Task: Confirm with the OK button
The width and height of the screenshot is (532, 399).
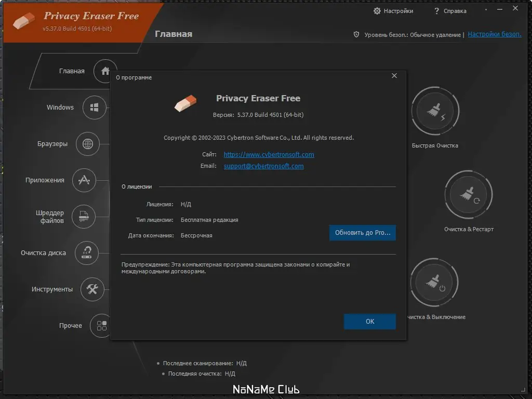Action: [370, 321]
